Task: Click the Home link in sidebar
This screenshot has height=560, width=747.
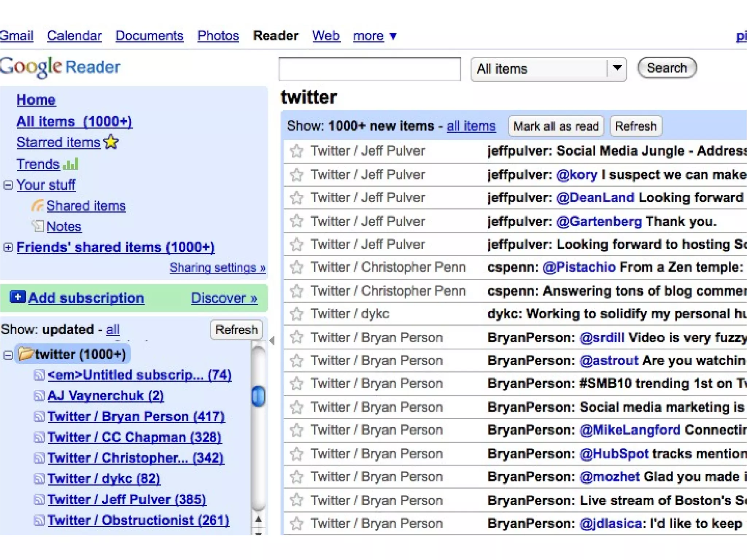Action: click(36, 100)
